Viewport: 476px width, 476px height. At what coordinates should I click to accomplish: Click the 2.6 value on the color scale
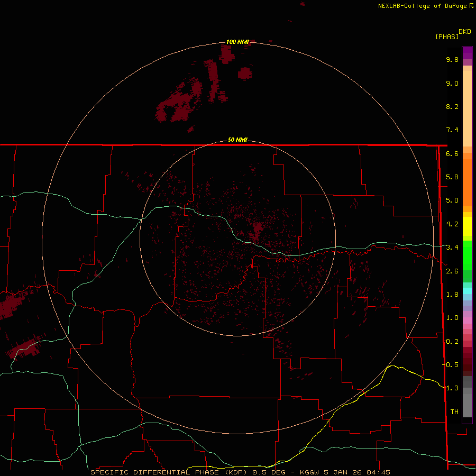pyautogui.click(x=452, y=271)
